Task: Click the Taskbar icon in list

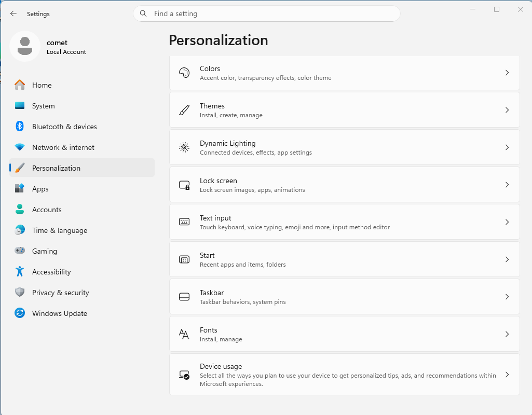Action: pos(184,297)
